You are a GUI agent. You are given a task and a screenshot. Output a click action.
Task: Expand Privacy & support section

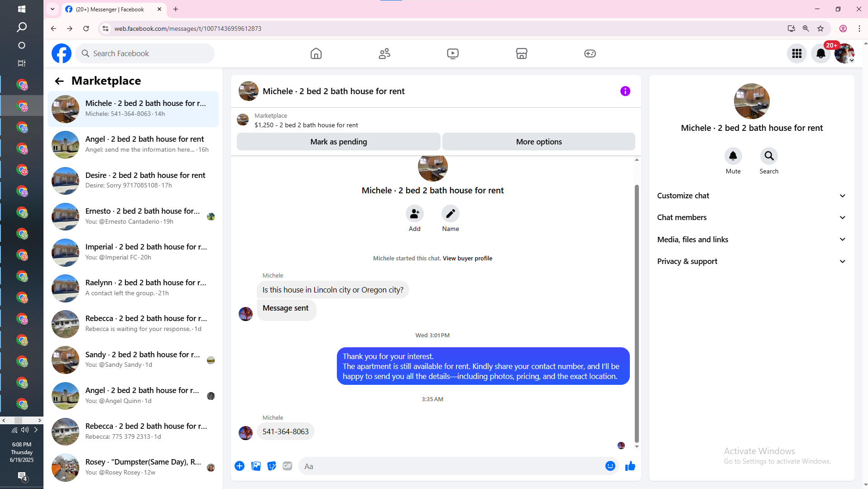(752, 261)
